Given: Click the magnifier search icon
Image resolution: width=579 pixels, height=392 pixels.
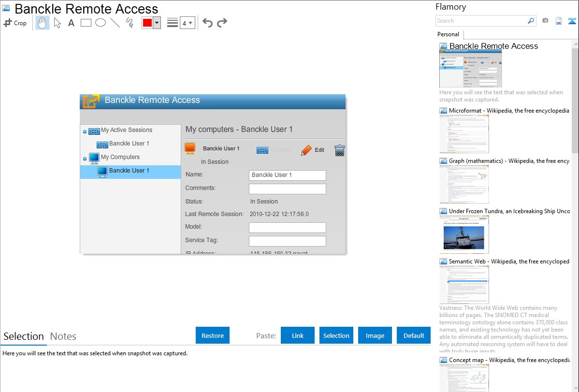Looking at the screenshot, I should click(x=531, y=21).
